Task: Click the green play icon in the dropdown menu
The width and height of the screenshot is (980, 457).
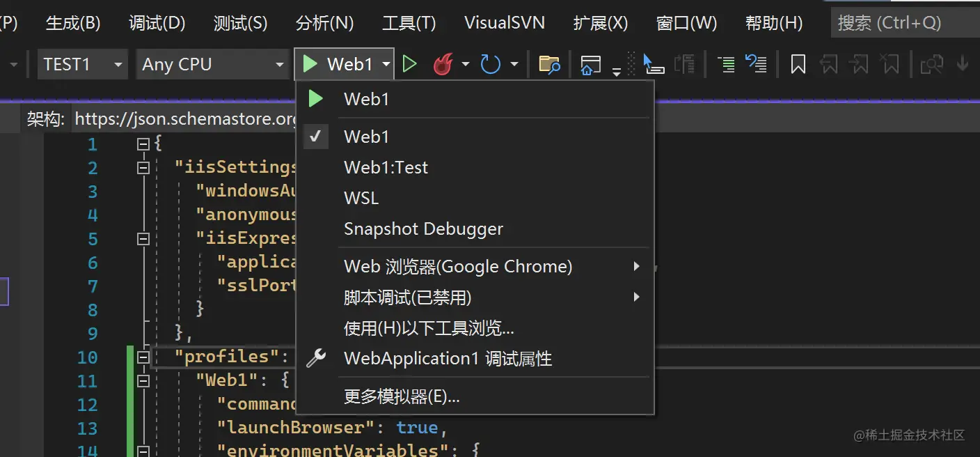Action: click(316, 99)
